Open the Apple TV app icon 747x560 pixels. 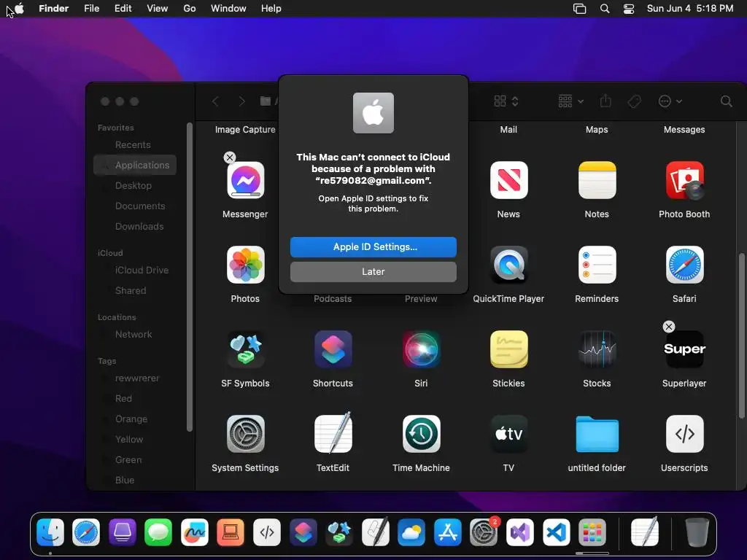[x=508, y=434]
